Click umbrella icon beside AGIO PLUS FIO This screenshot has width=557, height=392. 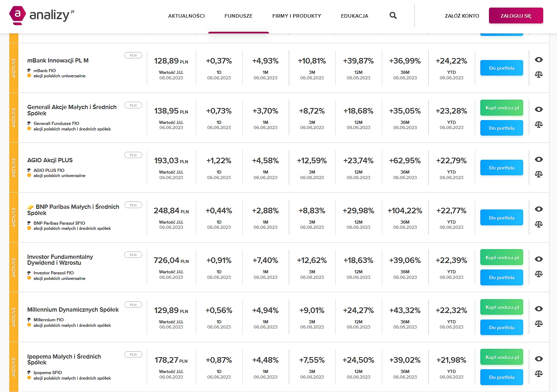click(x=29, y=170)
